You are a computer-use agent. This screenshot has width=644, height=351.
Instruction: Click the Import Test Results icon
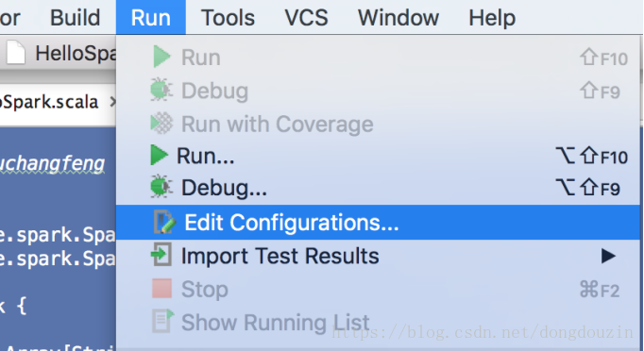(161, 255)
